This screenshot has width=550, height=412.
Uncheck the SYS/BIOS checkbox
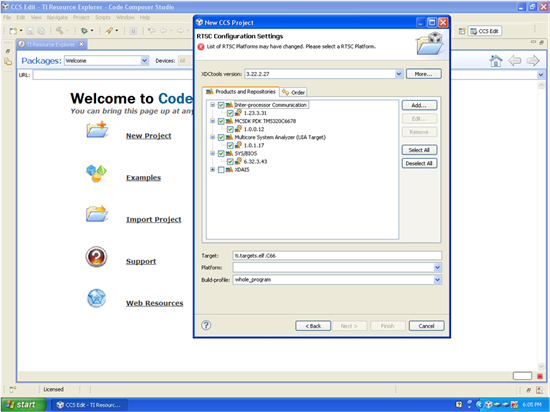coord(221,153)
